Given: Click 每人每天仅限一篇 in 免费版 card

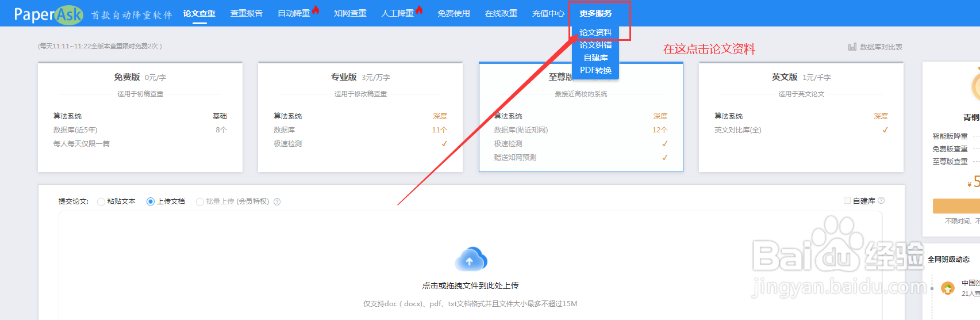Looking at the screenshot, I should click(x=82, y=144).
